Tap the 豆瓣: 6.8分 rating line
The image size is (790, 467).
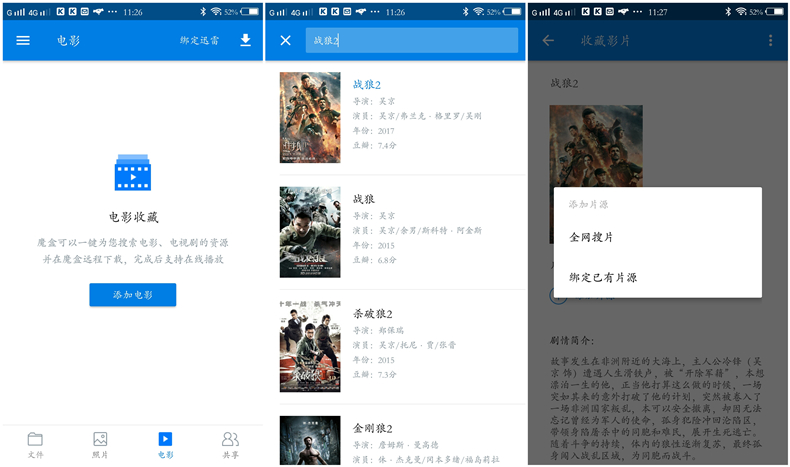tap(374, 260)
